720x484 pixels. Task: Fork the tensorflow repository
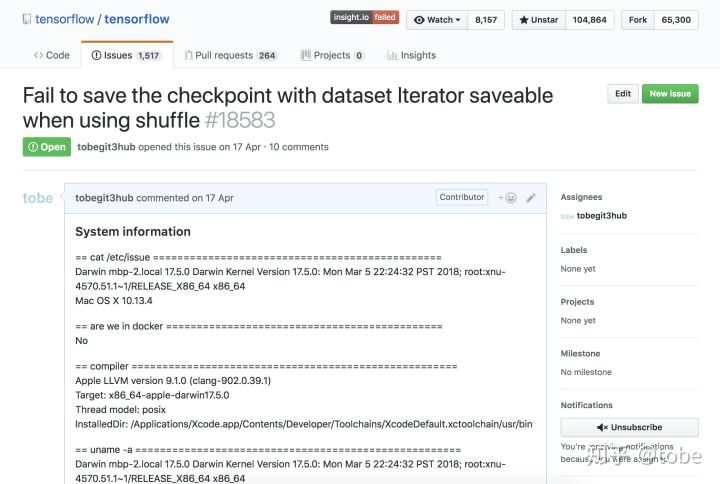point(638,20)
